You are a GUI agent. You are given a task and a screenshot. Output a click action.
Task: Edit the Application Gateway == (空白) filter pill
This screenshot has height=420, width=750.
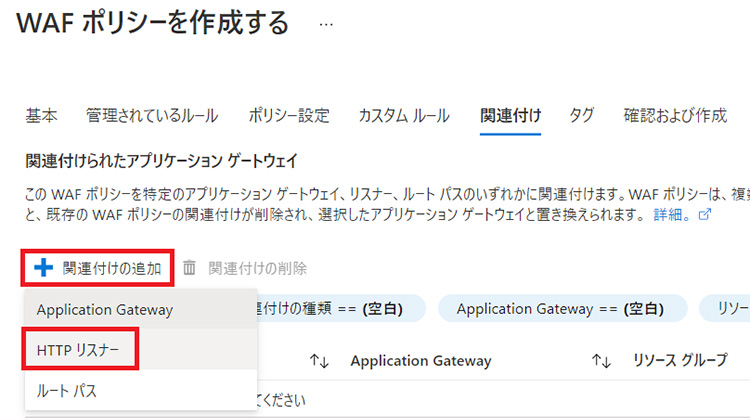tap(562, 309)
